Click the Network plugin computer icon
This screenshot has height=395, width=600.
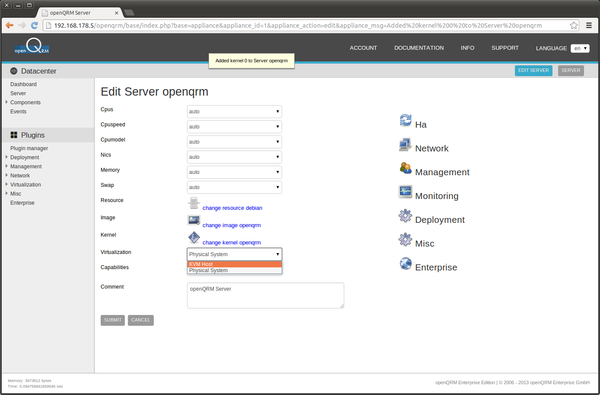(405, 145)
